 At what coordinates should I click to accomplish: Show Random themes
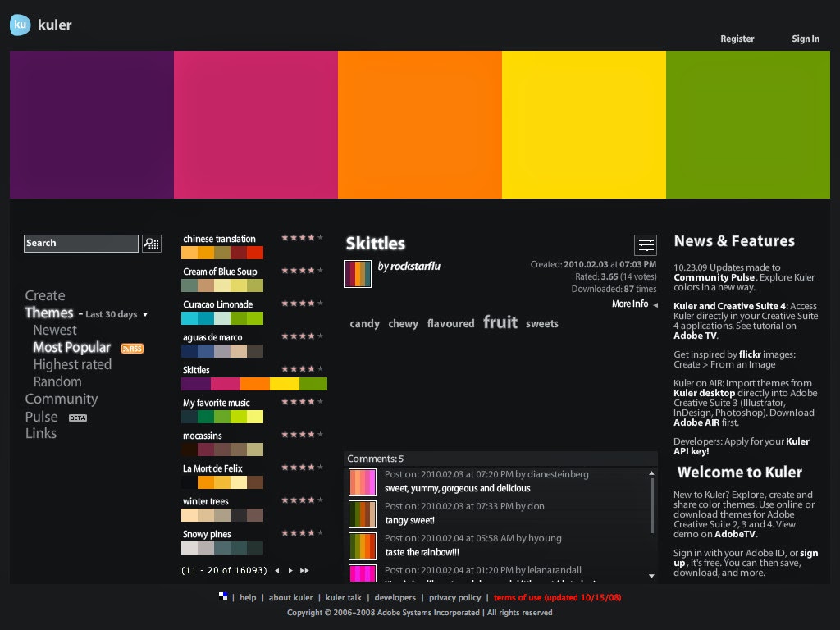(57, 381)
